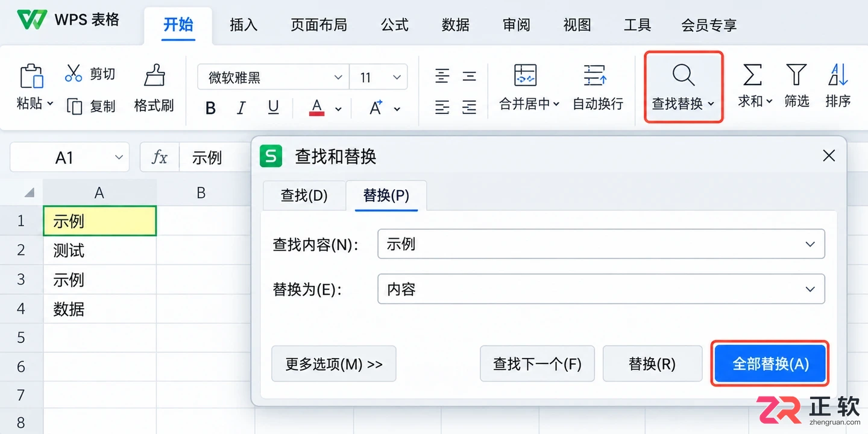Click the Cut (剪切) scissors icon
Screen dimensions: 868x434
74,74
